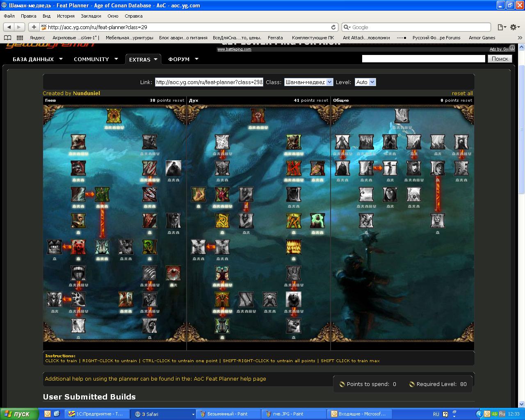The width and height of the screenshot is (525, 420).
Task: Train the white sun emblem feat in Дух
Action: point(222,142)
